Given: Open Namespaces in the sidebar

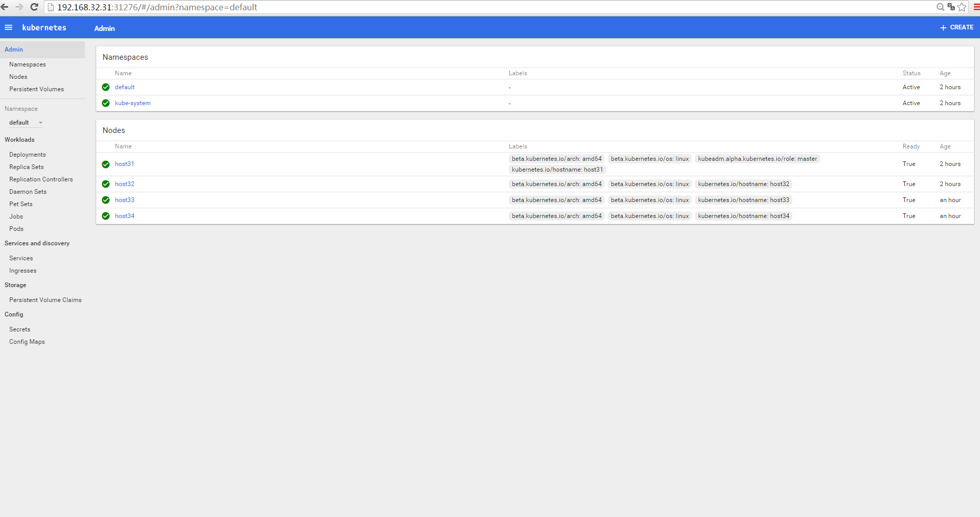Looking at the screenshot, I should 27,64.
